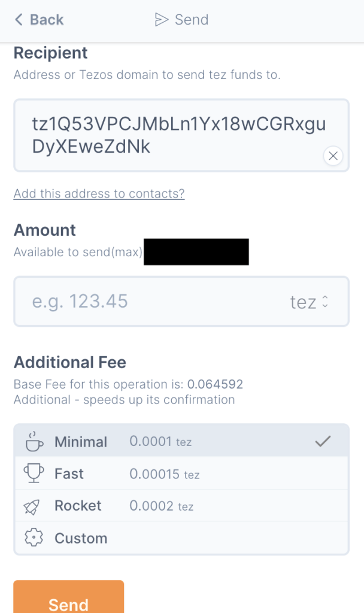The image size is (364, 613).
Task: Open the Send header tab
Action: point(182,20)
